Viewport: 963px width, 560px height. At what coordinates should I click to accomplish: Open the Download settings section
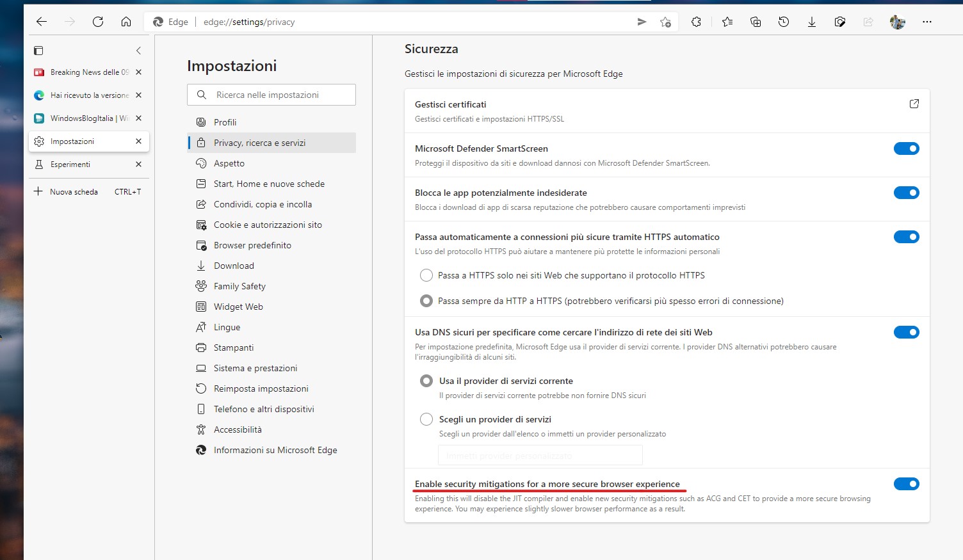[271, 266]
